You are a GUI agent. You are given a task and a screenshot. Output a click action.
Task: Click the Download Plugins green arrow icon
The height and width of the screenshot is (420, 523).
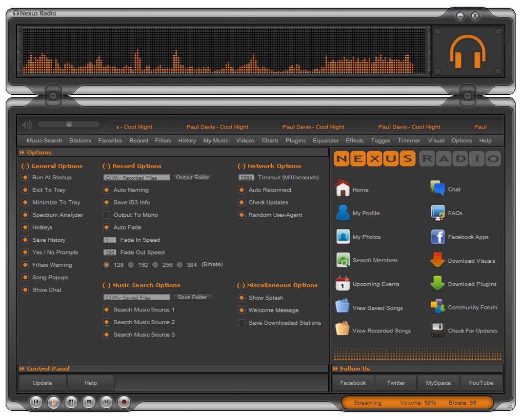[437, 283]
